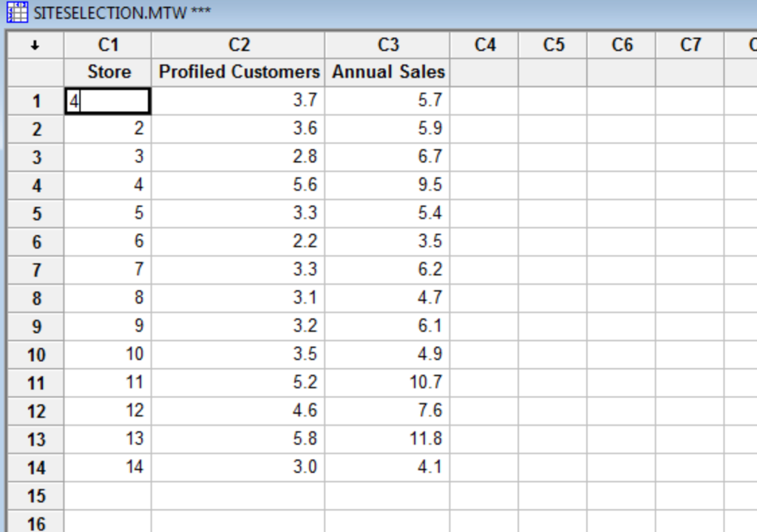Select the C2 Profiled Customers column header

pyautogui.click(x=238, y=44)
